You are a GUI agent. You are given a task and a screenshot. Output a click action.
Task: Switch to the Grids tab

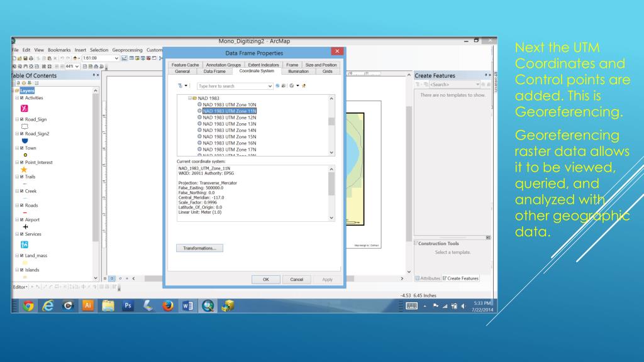point(327,72)
